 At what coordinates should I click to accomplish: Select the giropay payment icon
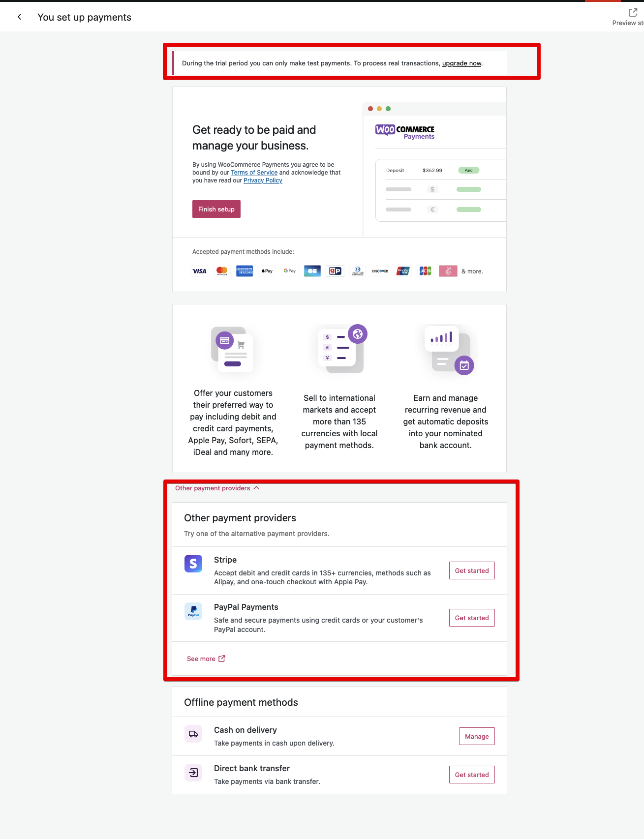coord(335,271)
